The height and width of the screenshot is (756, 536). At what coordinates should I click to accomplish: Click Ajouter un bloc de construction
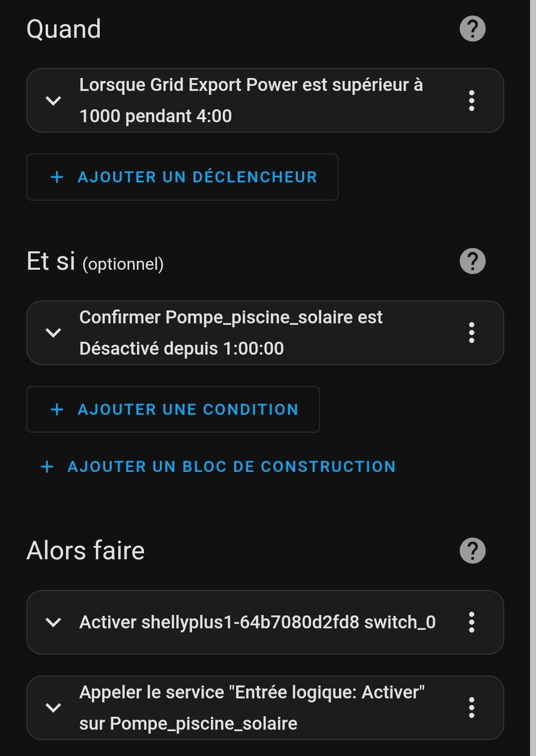[x=231, y=467]
